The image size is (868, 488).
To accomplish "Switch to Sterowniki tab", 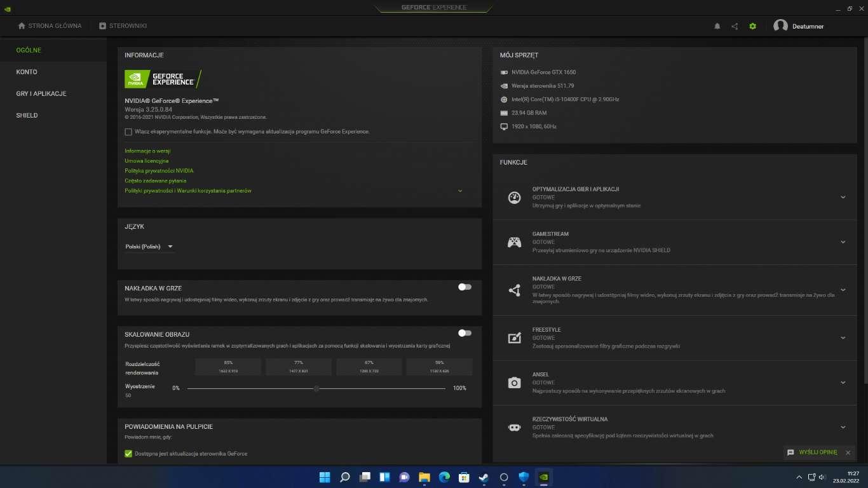I will 123,26.
